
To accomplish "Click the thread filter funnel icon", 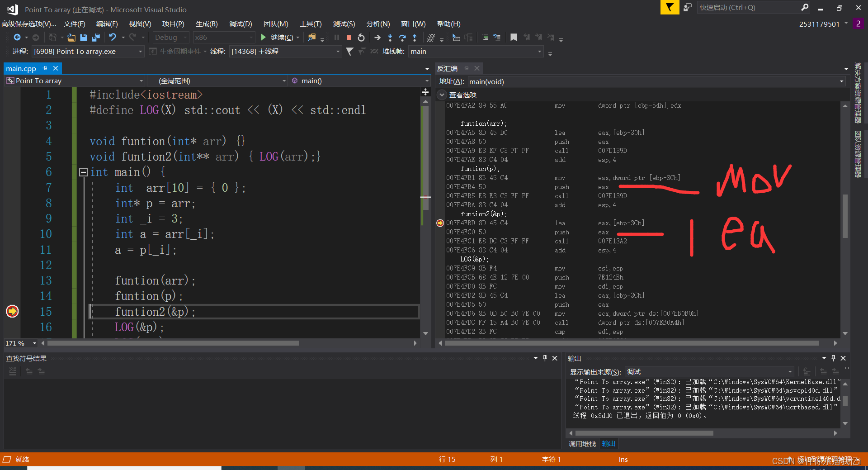I will pyautogui.click(x=349, y=52).
